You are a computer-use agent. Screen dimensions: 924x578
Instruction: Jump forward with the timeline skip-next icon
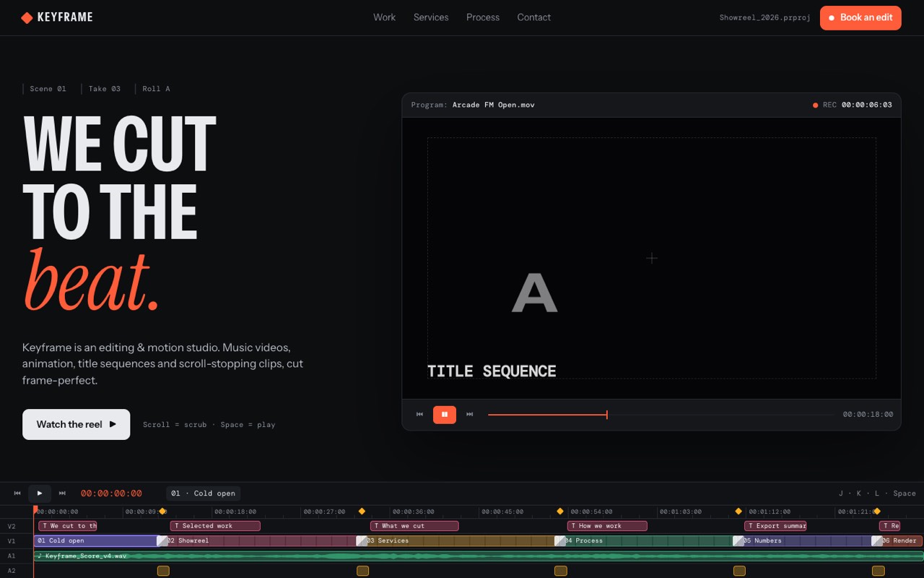tap(62, 493)
